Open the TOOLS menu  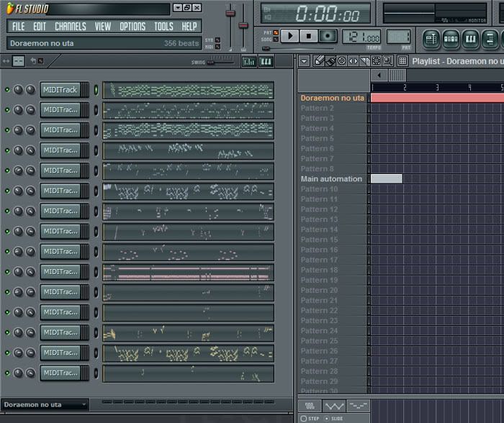pyautogui.click(x=163, y=27)
